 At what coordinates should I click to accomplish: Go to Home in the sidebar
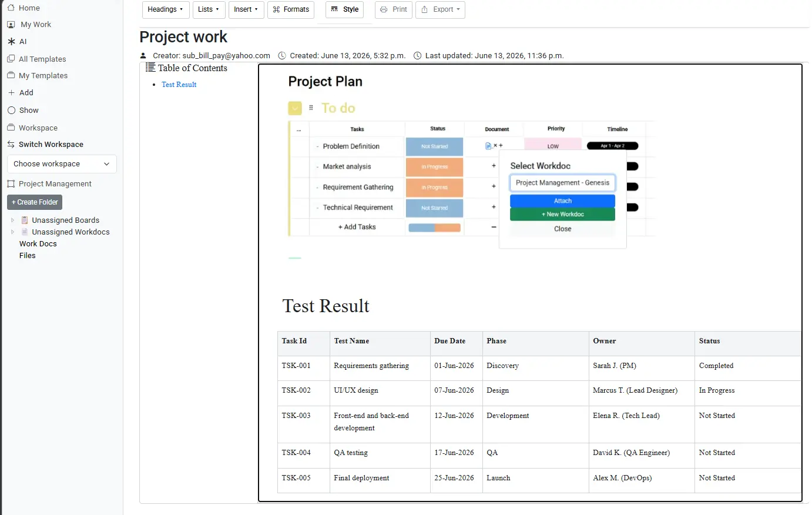tap(24, 8)
